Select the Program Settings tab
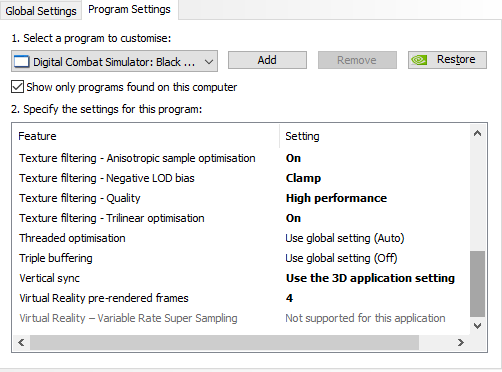This screenshot has width=502, height=372. (x=129, y=9)
